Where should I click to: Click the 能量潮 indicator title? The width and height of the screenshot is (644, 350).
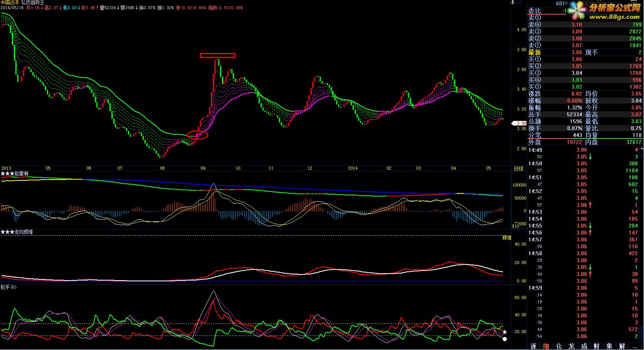tap(22, 174)
